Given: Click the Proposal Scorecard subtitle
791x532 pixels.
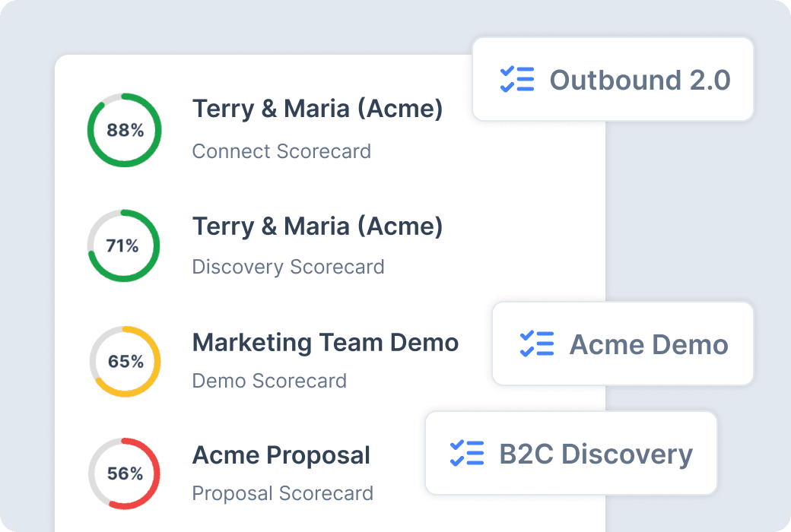Looking at the screenshot, I should click(282, 493).
